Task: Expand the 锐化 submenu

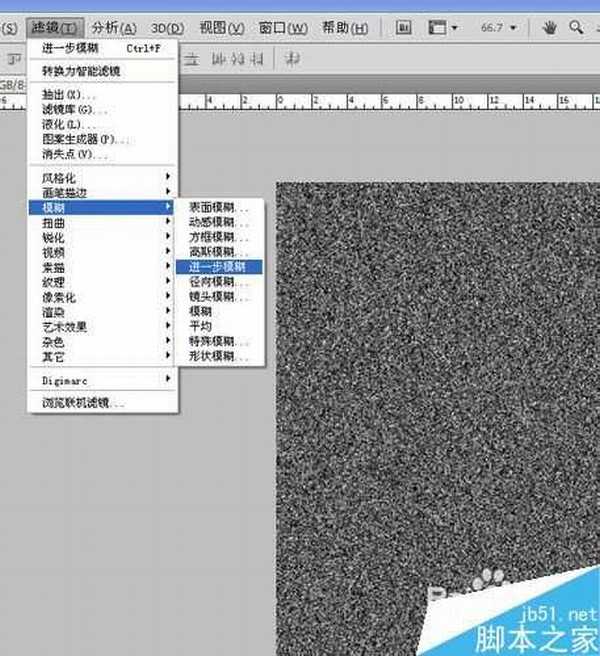Action: [x=103, y=238]
